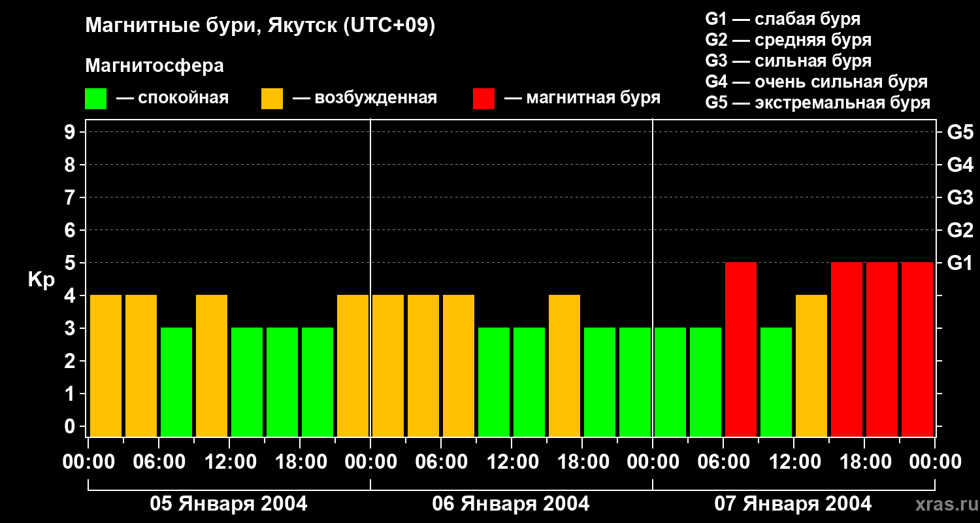Screen dimensions: 980x523
Task: Click the 09:00–12:00 green bar on 07 Января
Action: 776,382
